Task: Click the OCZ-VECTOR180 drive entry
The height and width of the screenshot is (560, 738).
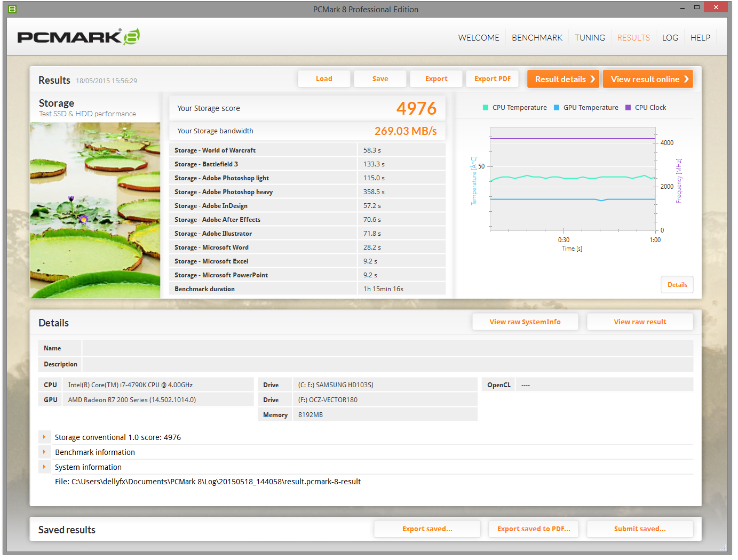Action: click(328, 400)
